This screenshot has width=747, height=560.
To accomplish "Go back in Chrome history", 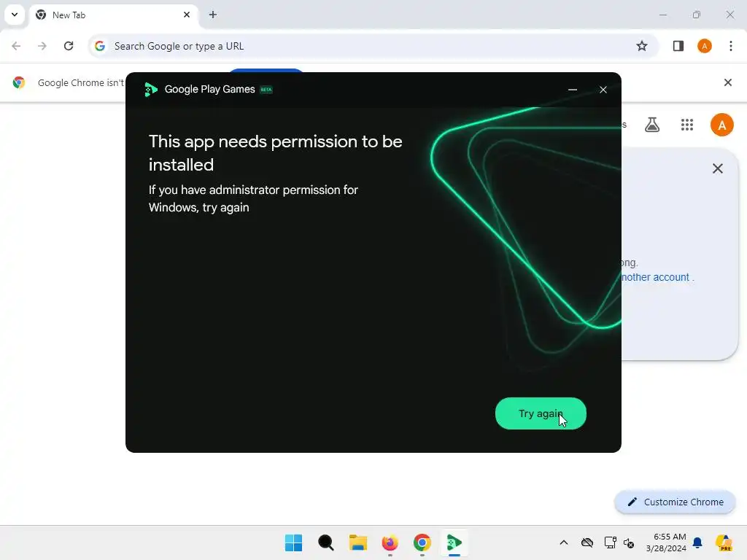I will coord(16,46).
